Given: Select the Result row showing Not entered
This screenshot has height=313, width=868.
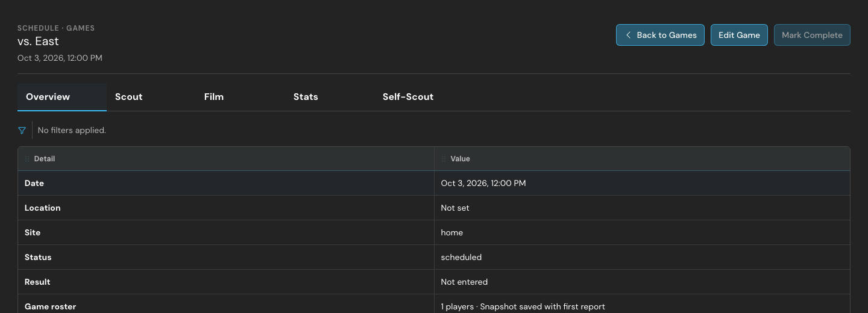Looking at the screenshot, I should click(434, 282).
